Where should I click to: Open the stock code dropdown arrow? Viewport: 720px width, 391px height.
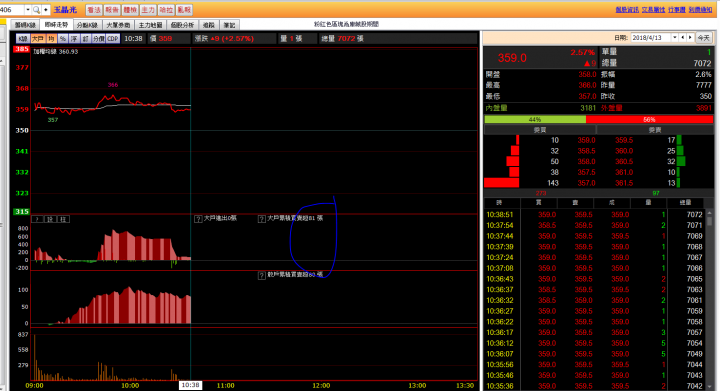tap(28, 10)
